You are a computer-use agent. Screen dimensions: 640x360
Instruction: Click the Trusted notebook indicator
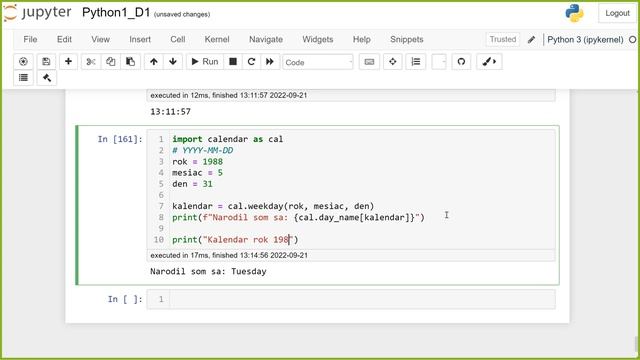(x=503, y=39)
